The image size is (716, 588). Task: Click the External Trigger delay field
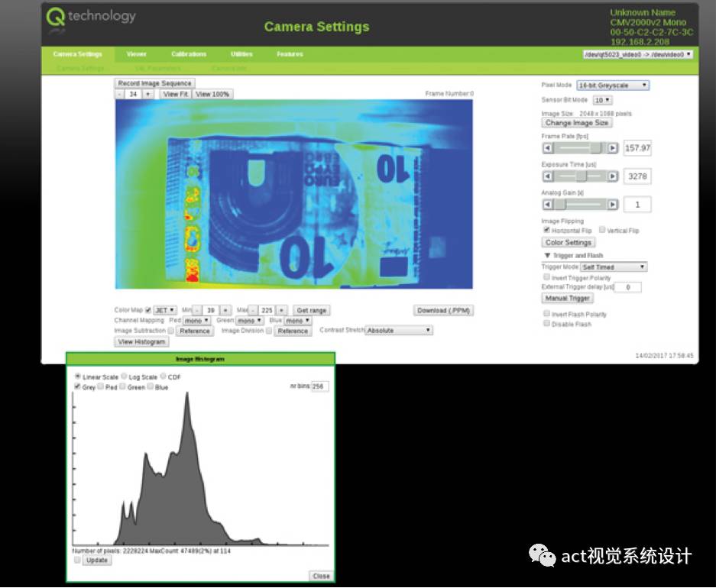point(628,287)
